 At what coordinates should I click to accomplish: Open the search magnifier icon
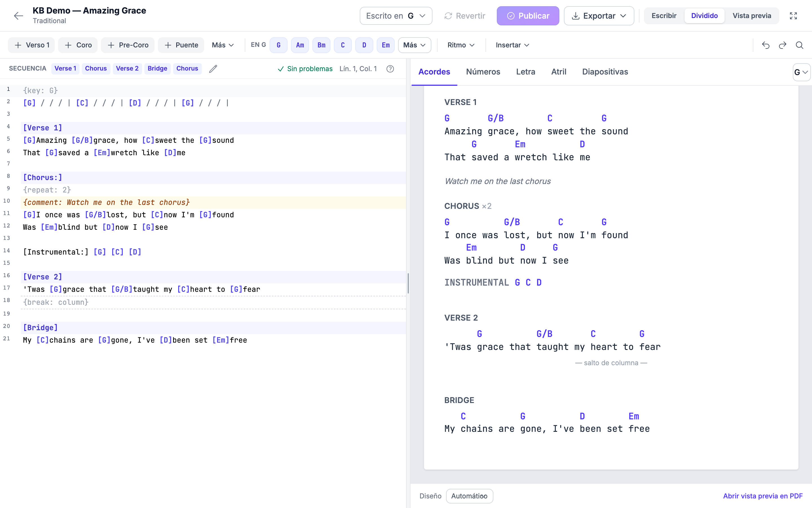(x=800, y=45)
